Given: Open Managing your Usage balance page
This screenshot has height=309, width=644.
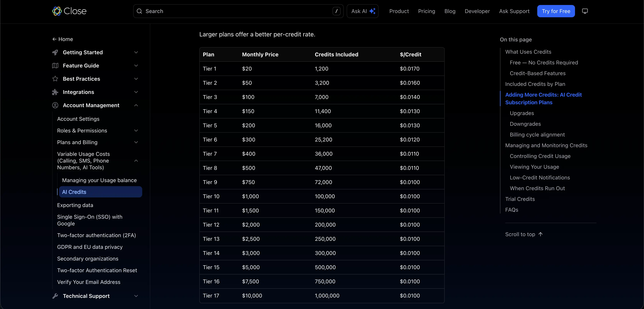Looking at the screenshot, I should point(99,180).
